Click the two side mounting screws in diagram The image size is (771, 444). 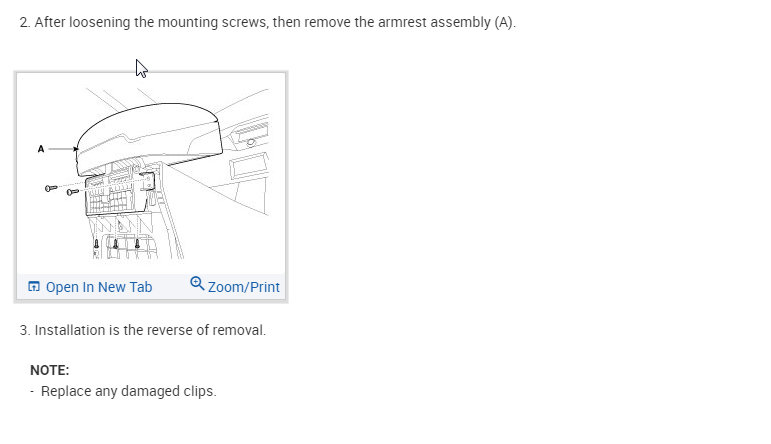pyautogui.click(x=60, y=189)
